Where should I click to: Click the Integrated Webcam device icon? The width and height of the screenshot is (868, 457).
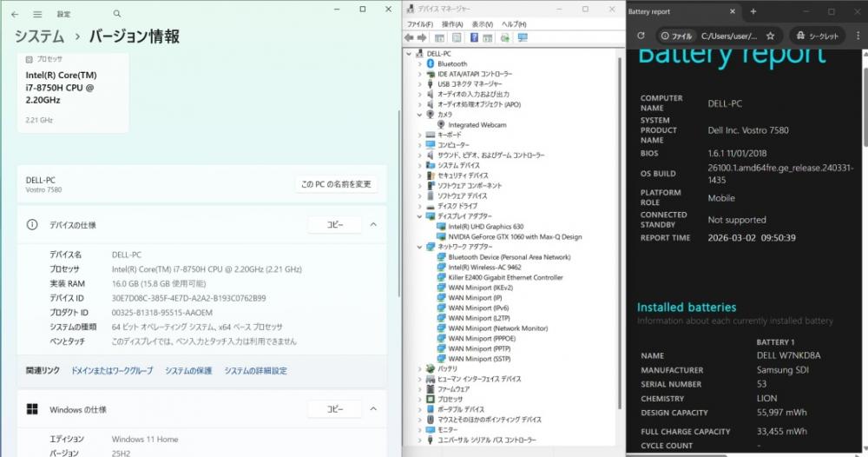click(x=441, y=124)
